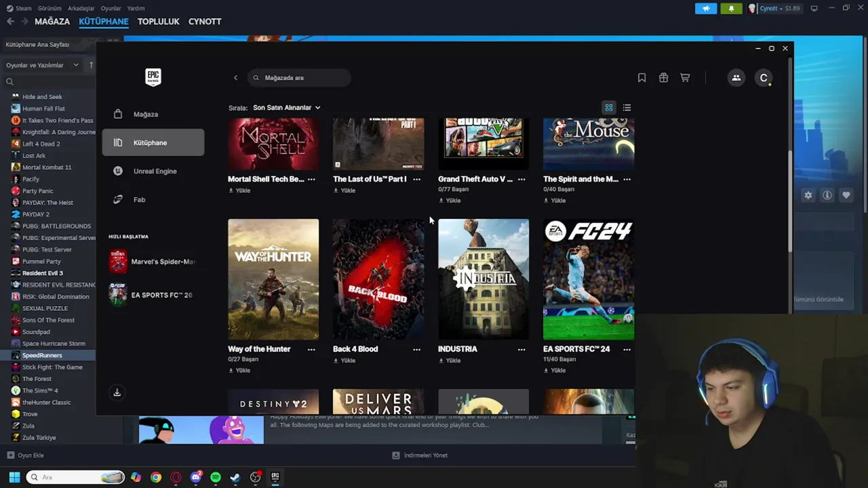Open Fab in Epic sidebar
868x488 pixels.
click(x=153, y=199)
